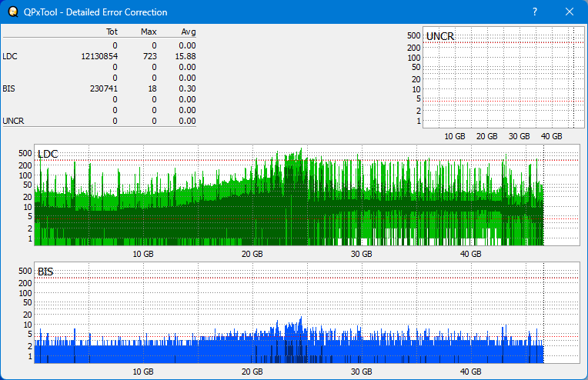The image size is (588, 380).
Task: Click the window title text
Action: tap(95, 12)
